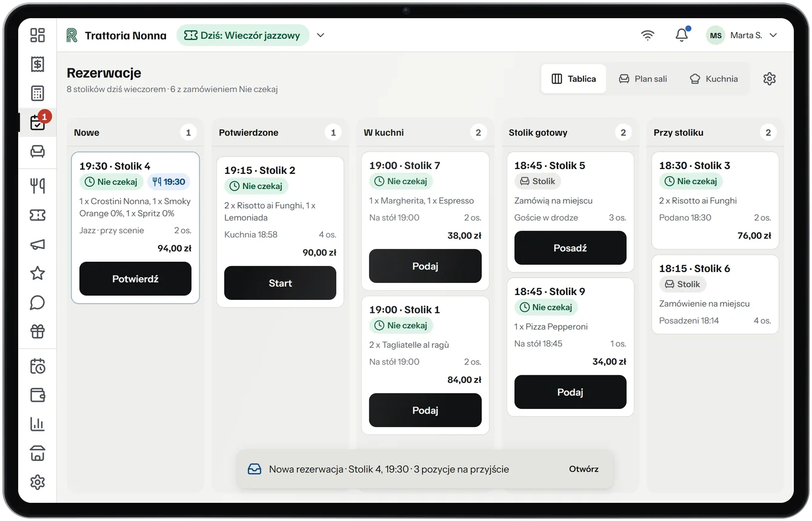Screen dimensions: 812x521
Task: Select the armchair icon in the sidebar
Action: tap(38, 151)
